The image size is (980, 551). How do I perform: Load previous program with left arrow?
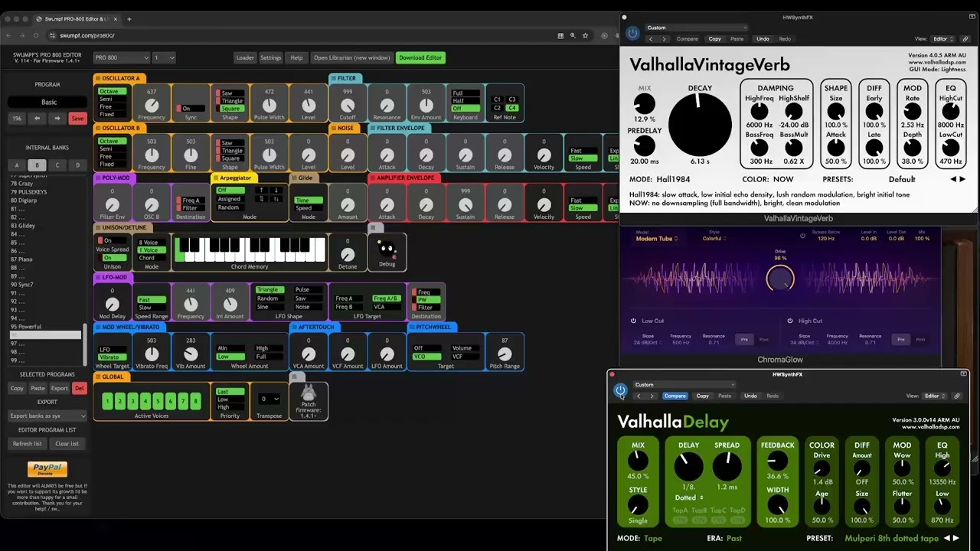click(x=37, y=119)
